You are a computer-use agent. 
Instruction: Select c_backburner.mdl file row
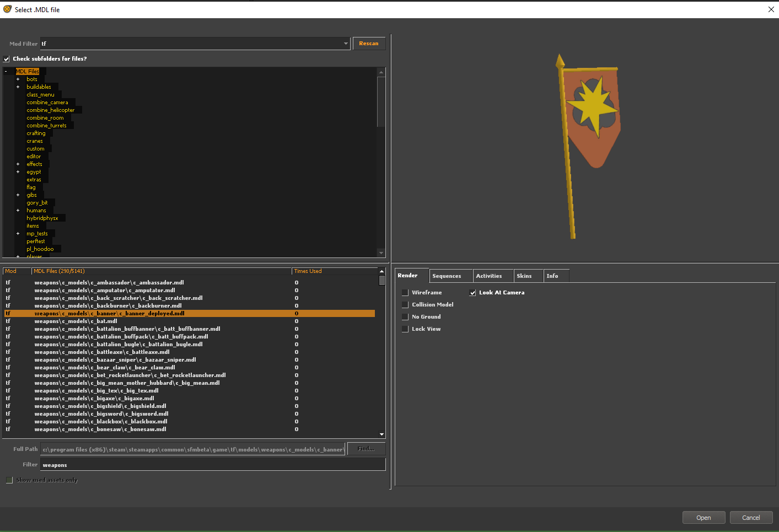[x=190, y=306]
